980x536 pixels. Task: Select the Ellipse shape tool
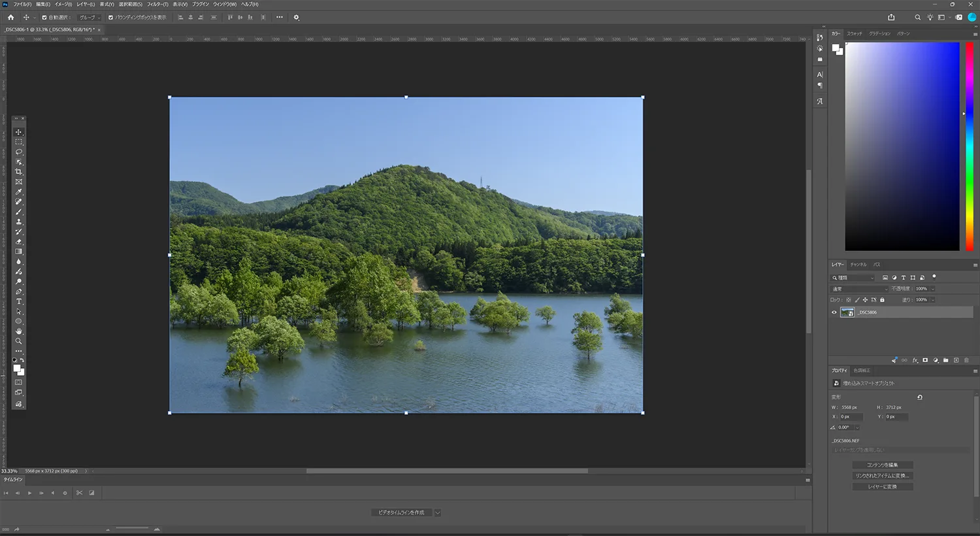point(18,322)
